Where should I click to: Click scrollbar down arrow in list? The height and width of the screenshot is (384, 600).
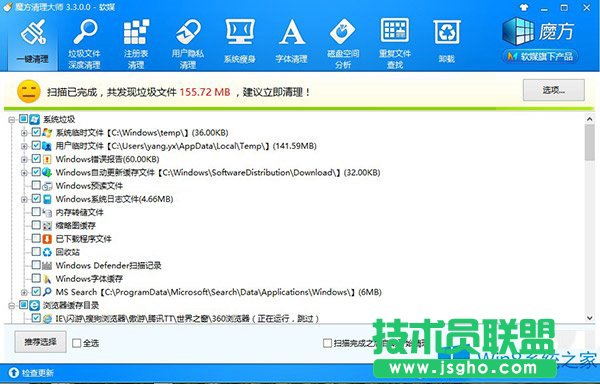click(589, 318)
